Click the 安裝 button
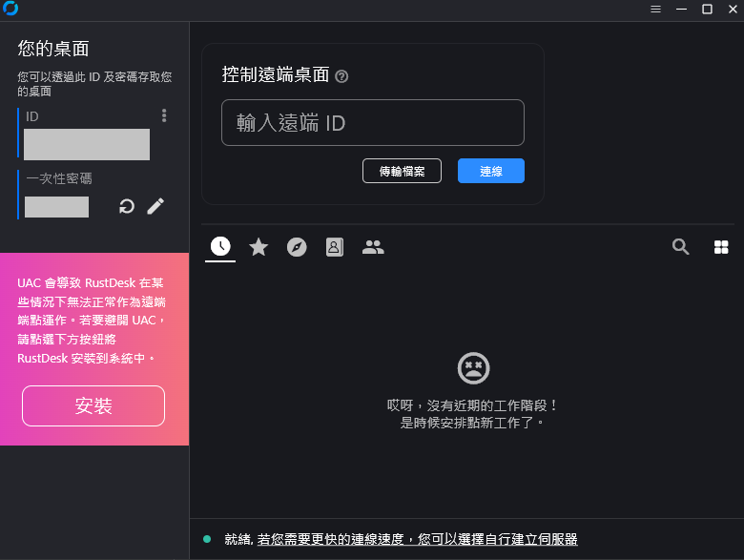This screenshot has width=744, height=560. (93, 405)
